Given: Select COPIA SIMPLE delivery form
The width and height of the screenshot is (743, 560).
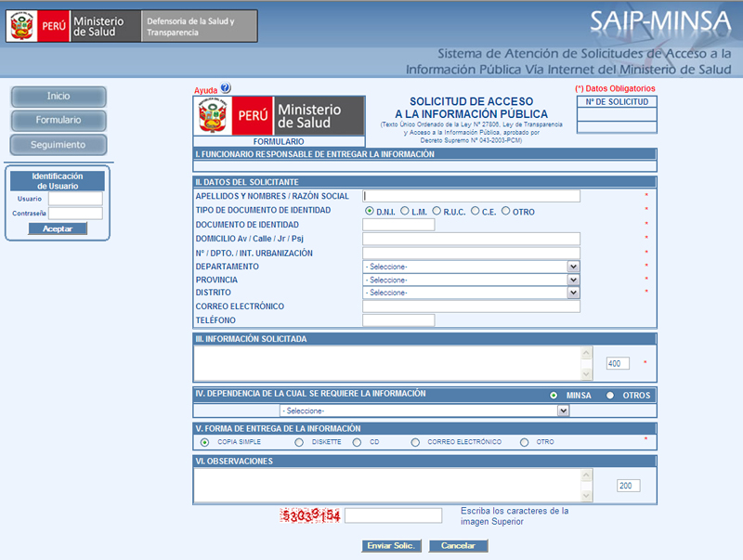Looking at the screenshot, I should coord(204,442).
